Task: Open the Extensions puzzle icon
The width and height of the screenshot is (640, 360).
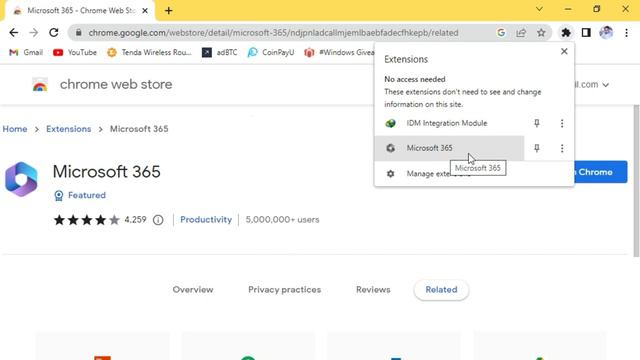Action: 566,33
